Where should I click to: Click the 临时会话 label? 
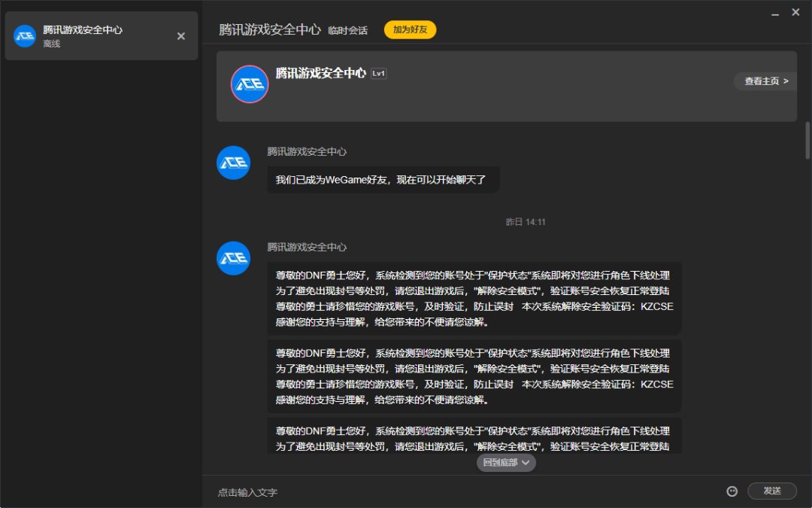tap(347, 31)
